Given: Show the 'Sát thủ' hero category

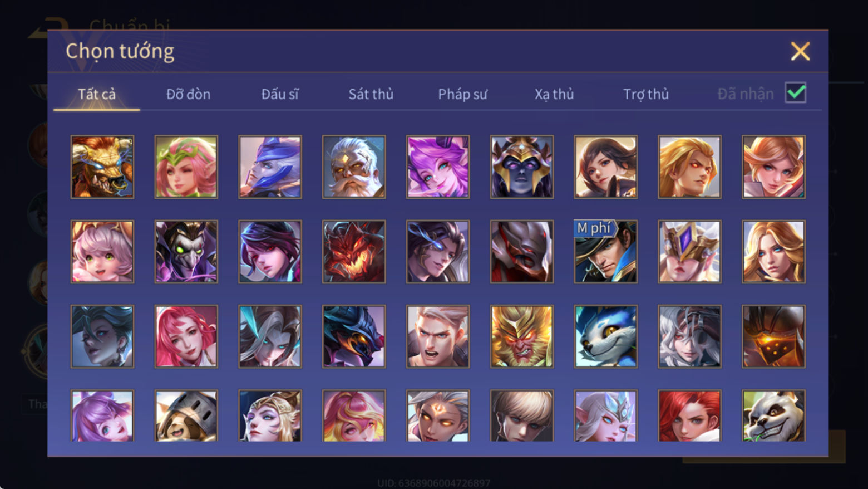Looking at the screenshot, I should click(x=371, y=94).
